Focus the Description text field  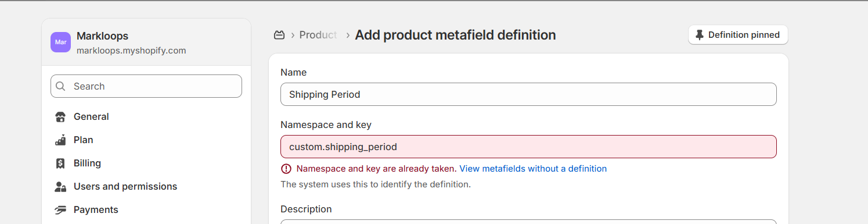[x=528, y=222]
